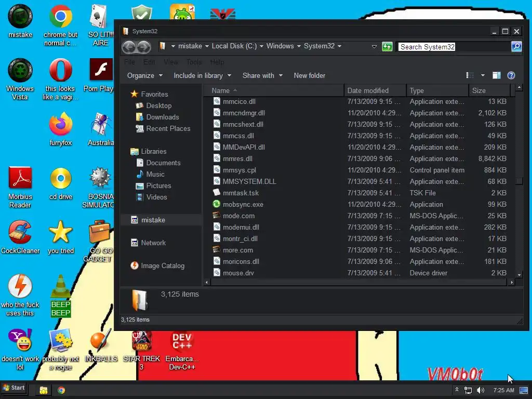The image size is (532, 399).
Task: Click the New folder button
Action: click(310, 75)
